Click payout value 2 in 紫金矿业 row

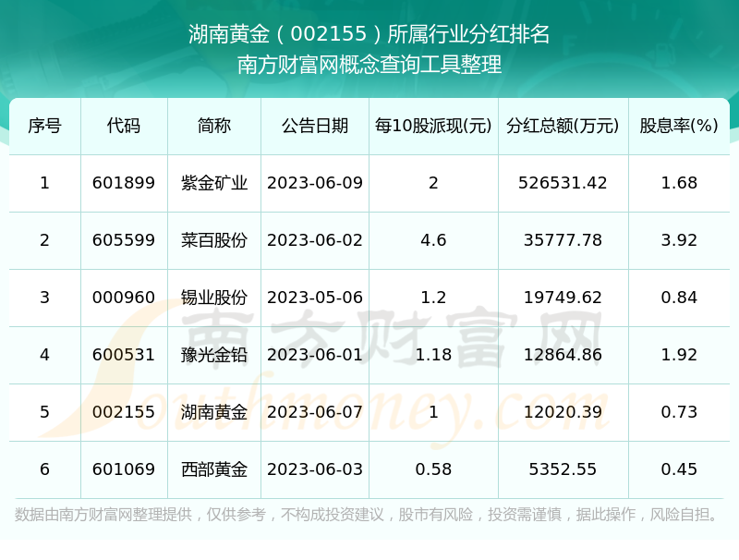point(433,183)
